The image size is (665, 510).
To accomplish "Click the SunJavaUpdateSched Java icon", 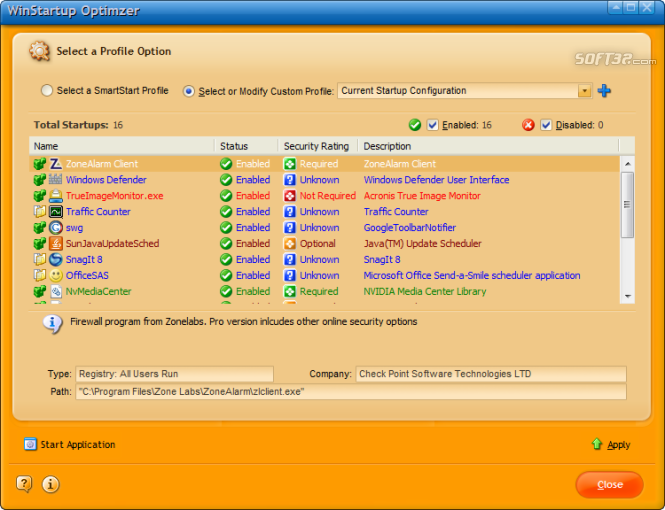I will (56, 243).
